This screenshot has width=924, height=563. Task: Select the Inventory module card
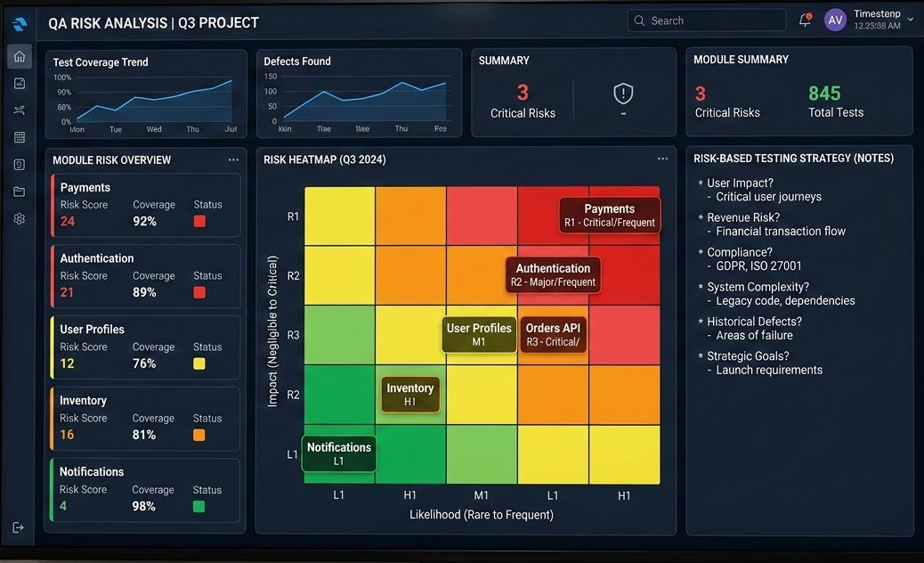(x=144, y=418)
